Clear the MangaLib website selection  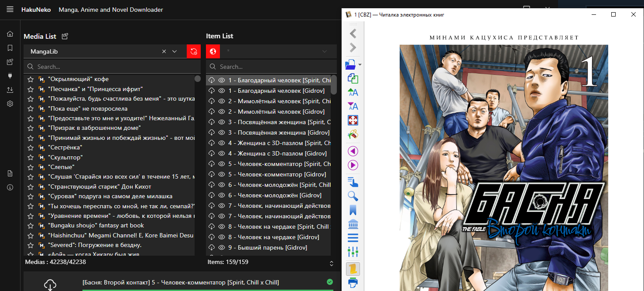[x=164, y=51]
